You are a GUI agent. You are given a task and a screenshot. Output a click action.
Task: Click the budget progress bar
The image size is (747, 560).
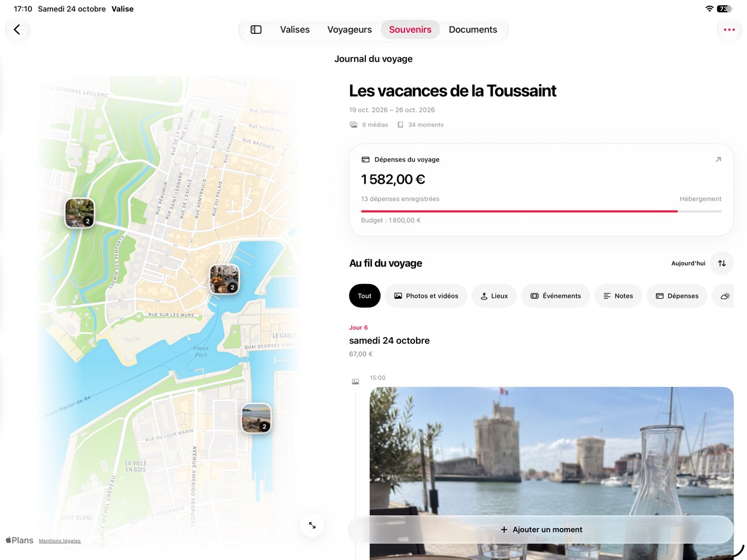click(541, 211)
